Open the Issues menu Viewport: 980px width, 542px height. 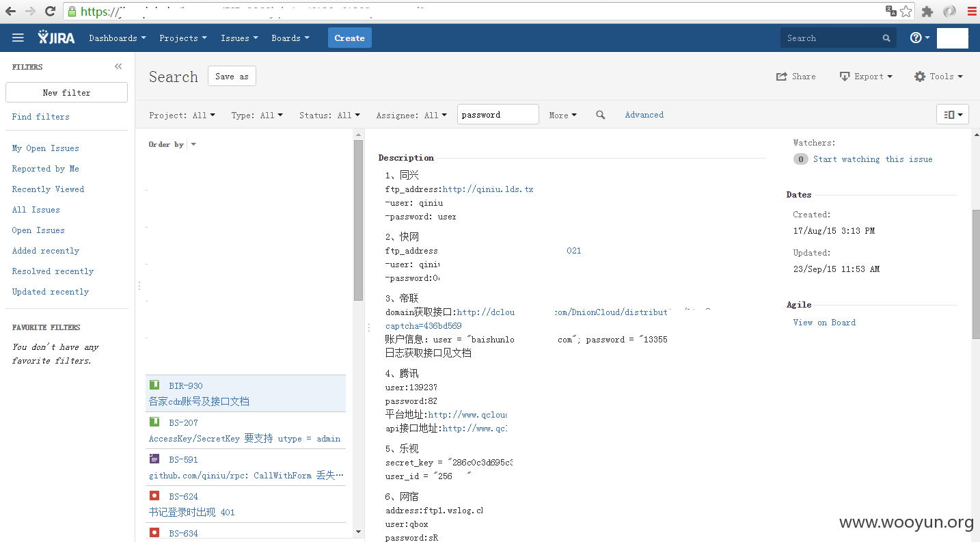[x=239, y=38]
